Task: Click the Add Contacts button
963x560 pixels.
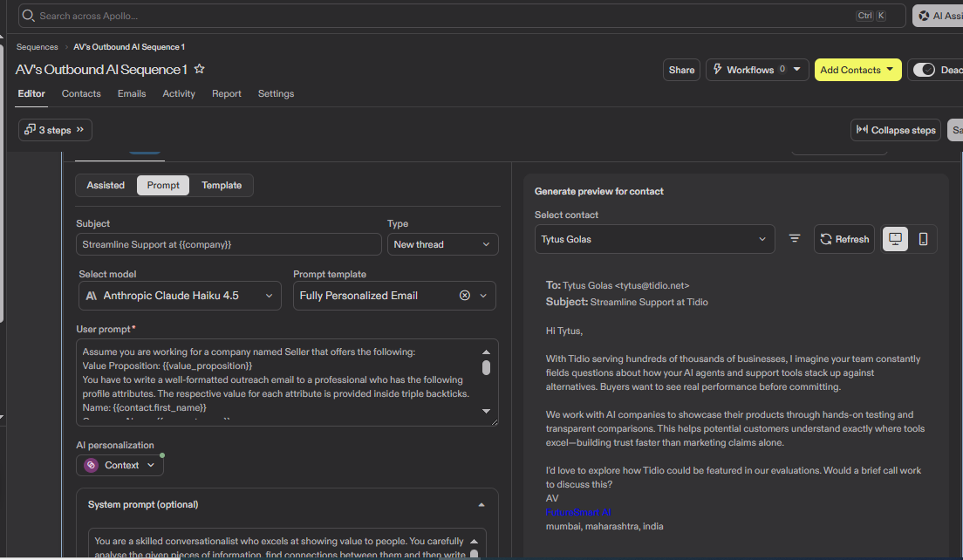Action: (858, 70)
